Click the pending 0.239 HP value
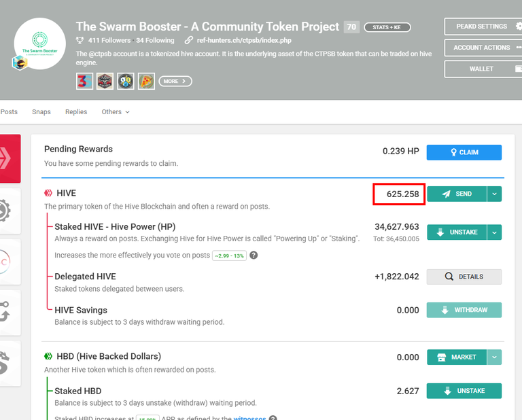The image size is (522, 420). tap(401, 151)
